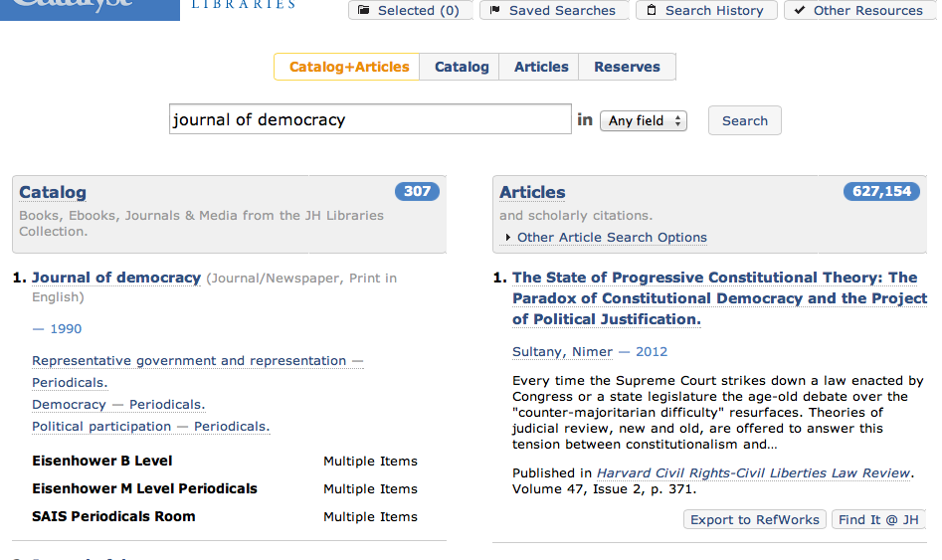This screenshot has height=560, width=942.
Task: Click the search query input field
Action: pyautogui.click(x=370, y=119)
